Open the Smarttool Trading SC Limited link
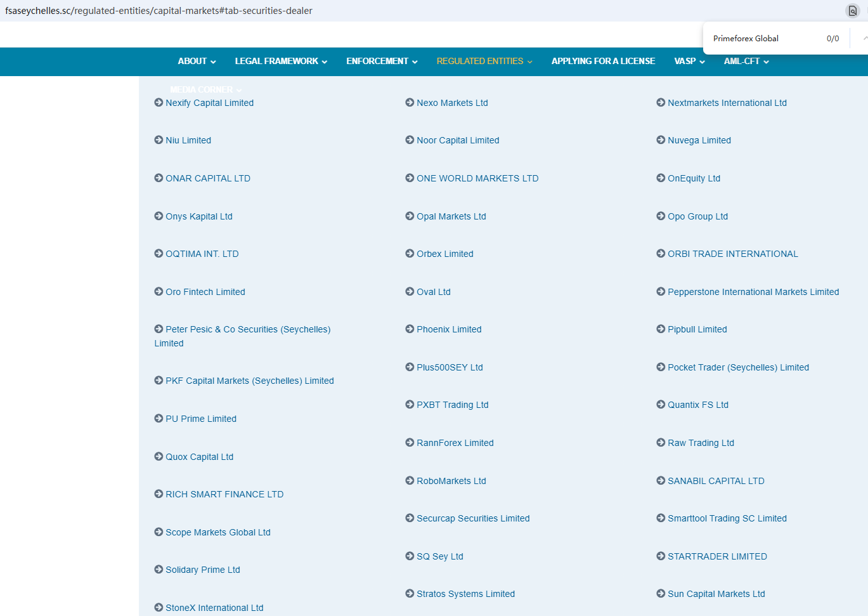Screen dimensions: 868x616 727,518
